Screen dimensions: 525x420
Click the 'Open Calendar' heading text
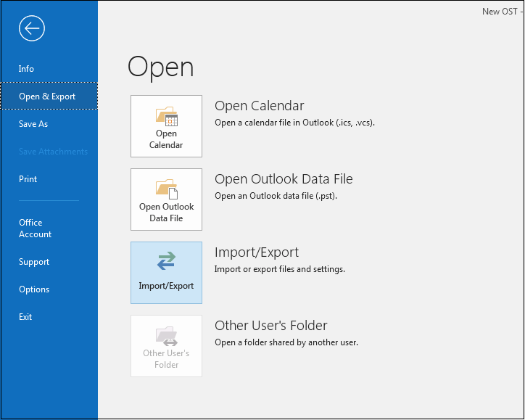point(260,106)
